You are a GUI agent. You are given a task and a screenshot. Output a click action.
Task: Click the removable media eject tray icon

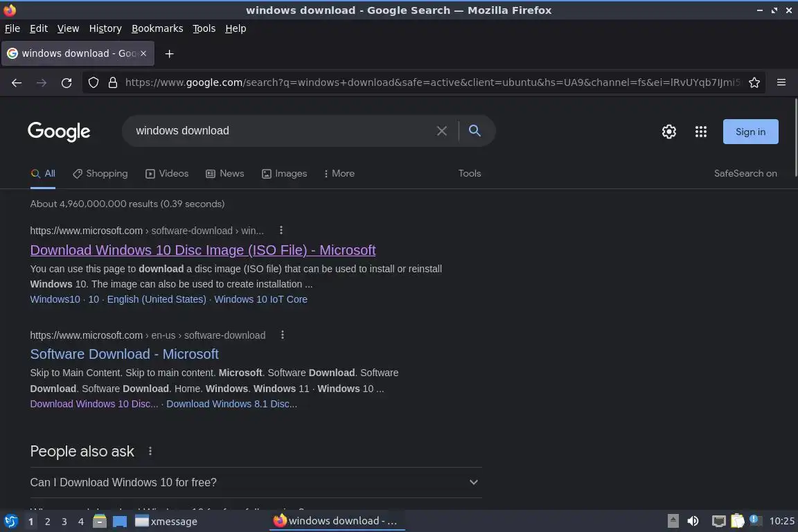click(673, 521)
